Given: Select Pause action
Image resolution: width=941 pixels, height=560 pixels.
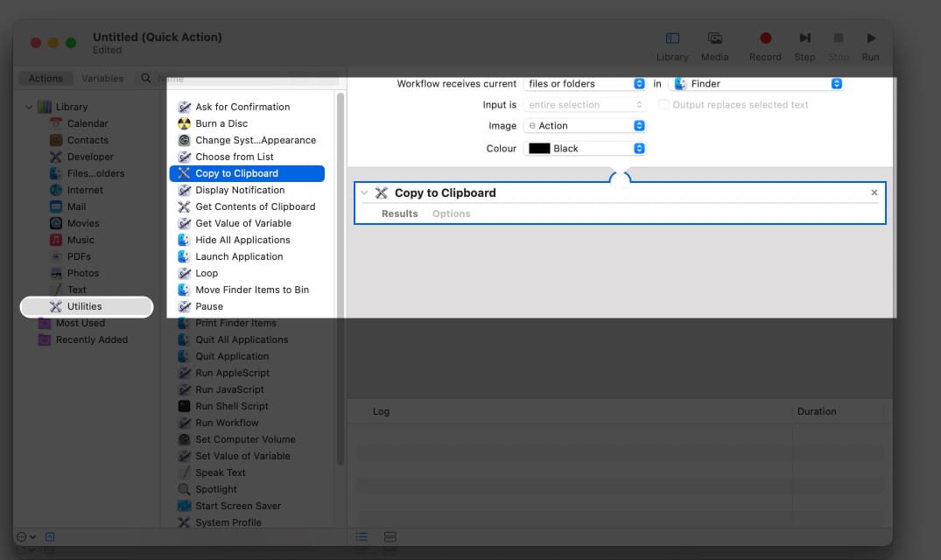Looking at the screenshot, I should (x=209, y=306).
